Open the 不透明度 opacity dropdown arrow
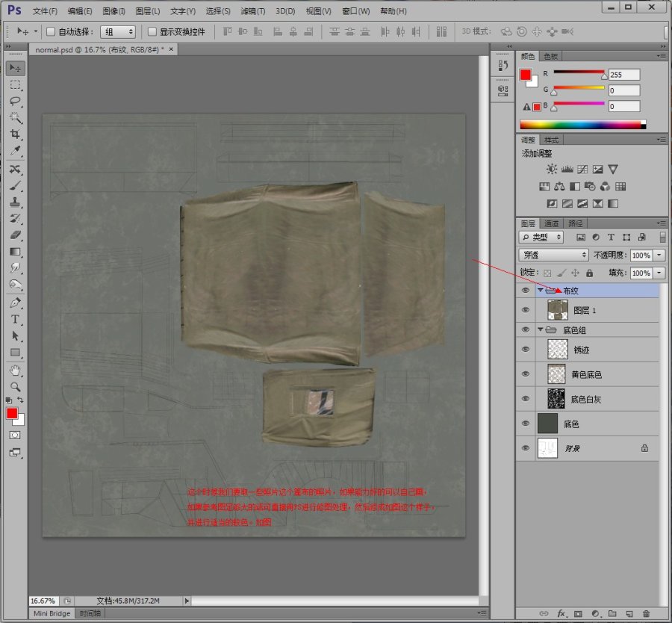672x623 pixels. (659, 255)
